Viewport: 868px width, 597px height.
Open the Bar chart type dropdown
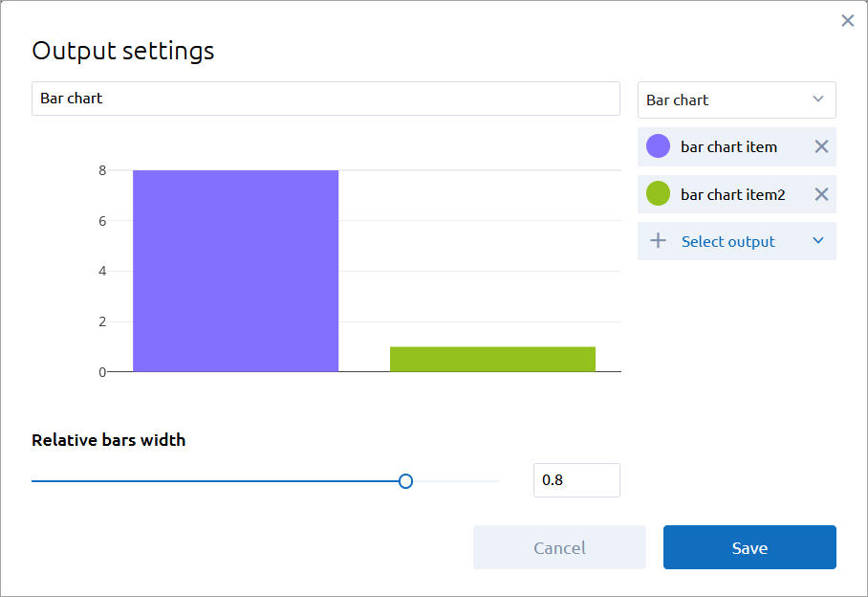click(x=737, y=99)
